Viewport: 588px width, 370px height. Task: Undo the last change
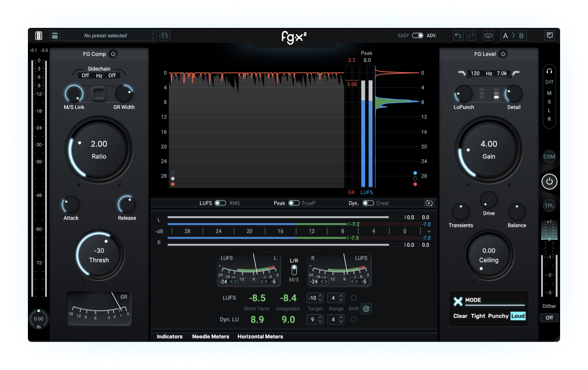(x=458, y=36)
